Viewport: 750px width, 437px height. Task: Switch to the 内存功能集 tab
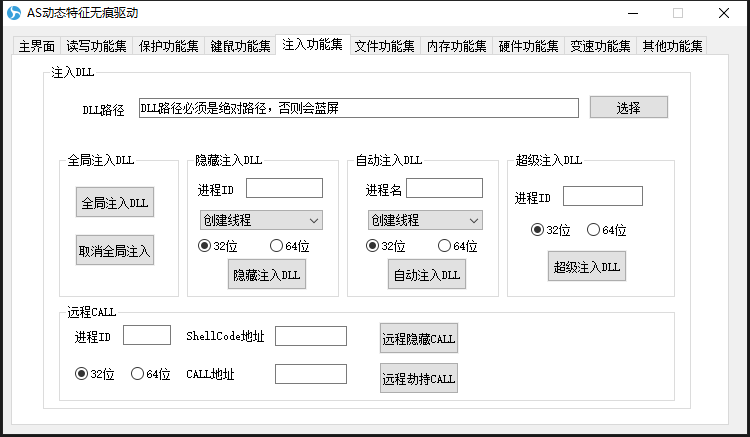click(x=456, y=46)
